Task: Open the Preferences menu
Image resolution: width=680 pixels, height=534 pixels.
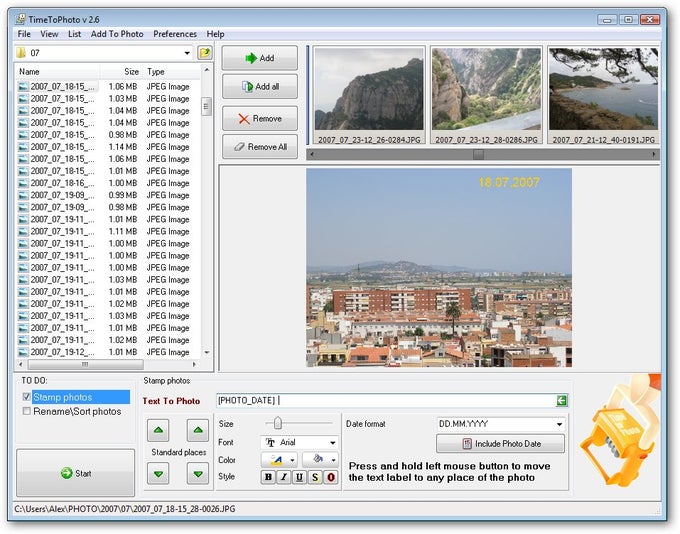Action: click(175, 34)
